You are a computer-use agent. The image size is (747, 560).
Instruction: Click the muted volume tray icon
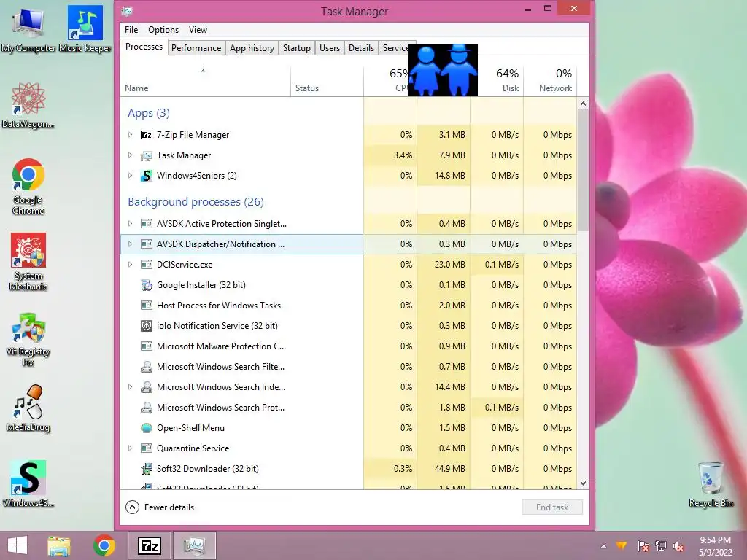[x=678, y=545]
